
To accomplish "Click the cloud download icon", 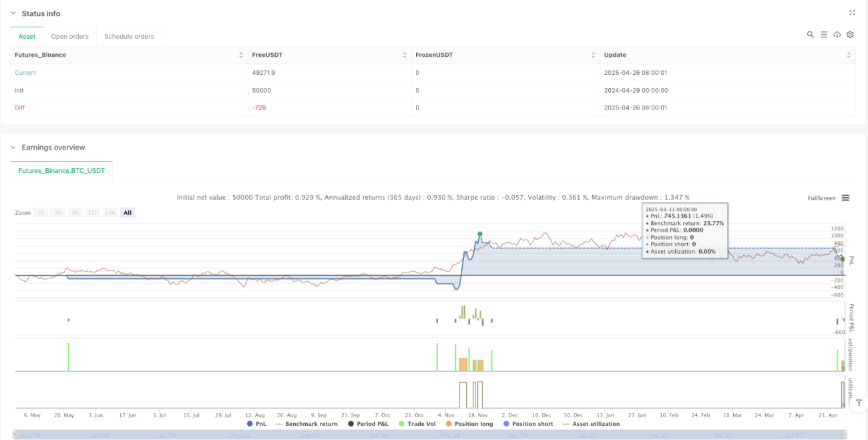I will [837, 35].
